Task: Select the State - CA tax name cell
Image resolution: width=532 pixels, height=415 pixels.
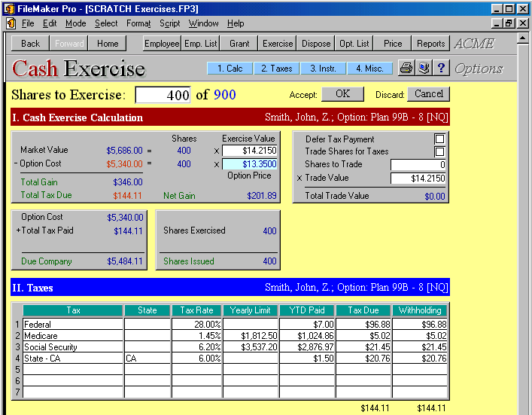Action: (x=73, y=358)
